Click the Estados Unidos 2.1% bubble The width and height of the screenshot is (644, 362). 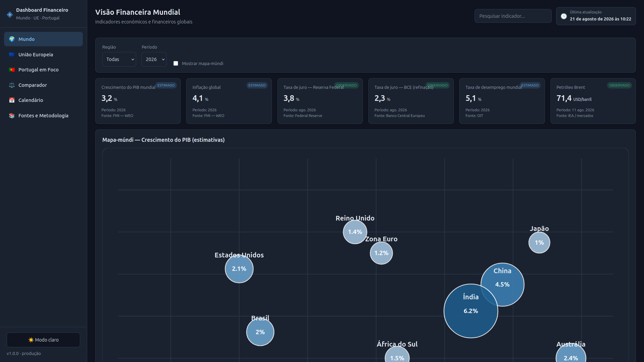click(239, 269)
